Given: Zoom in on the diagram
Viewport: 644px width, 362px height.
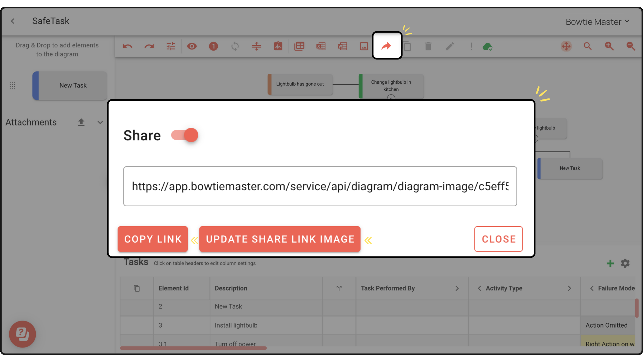Looking at the screenshot, I should pyautogui.click(x=609, y=46).
